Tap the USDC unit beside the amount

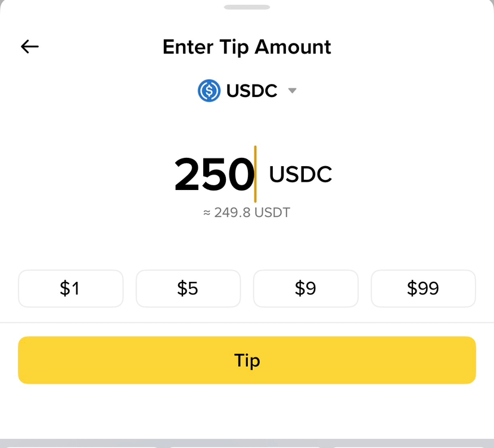[300, 174]
